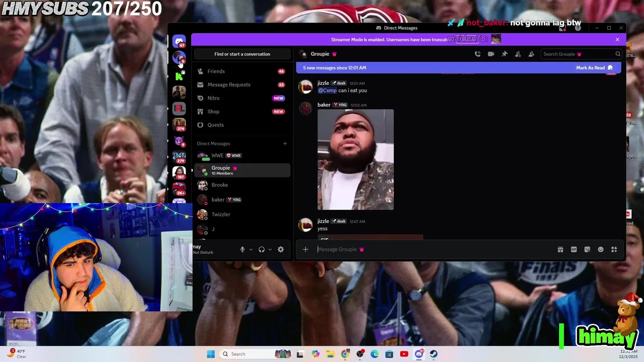Open baker's GIF image in chat
The image size is (644, 362).
356,159
